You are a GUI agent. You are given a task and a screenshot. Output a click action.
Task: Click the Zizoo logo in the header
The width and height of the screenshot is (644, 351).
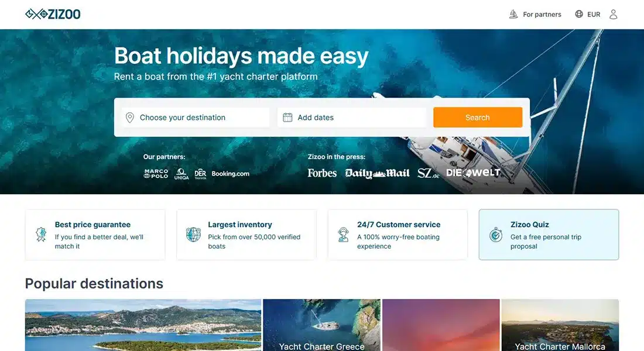click(53, 14)
